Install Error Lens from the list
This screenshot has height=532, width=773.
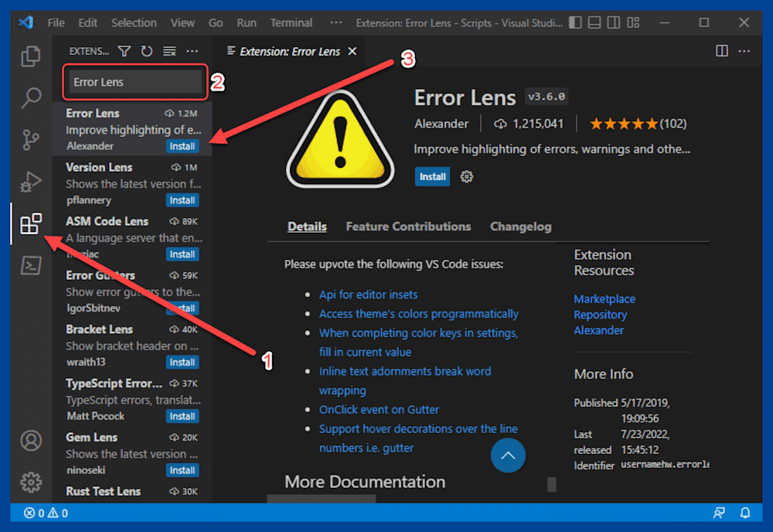pos(182,146)
